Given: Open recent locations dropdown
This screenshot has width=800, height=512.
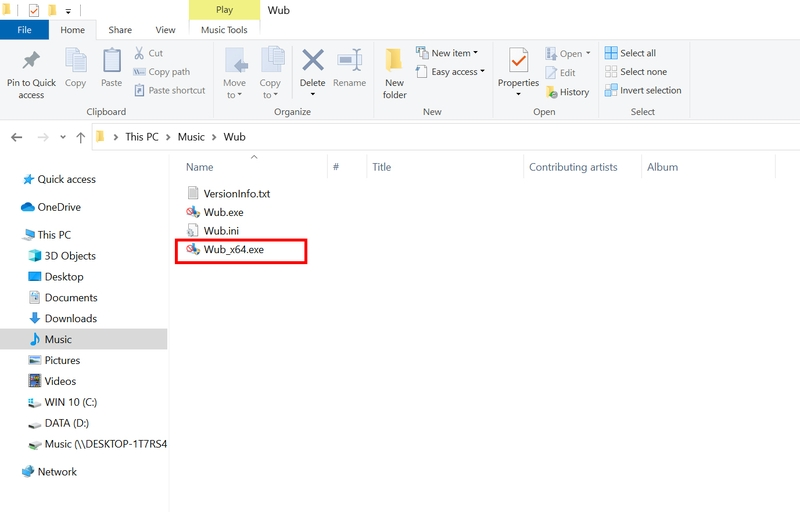Looking at the screenshot, I should click(63, 137).
